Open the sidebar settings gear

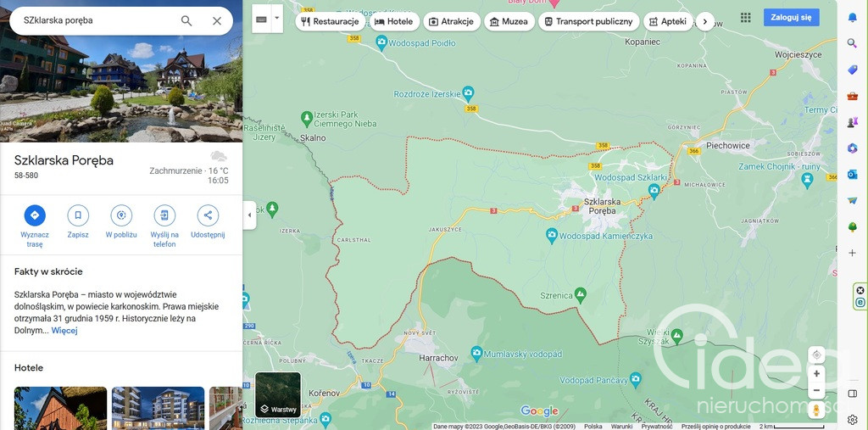(x=853, y=420)
